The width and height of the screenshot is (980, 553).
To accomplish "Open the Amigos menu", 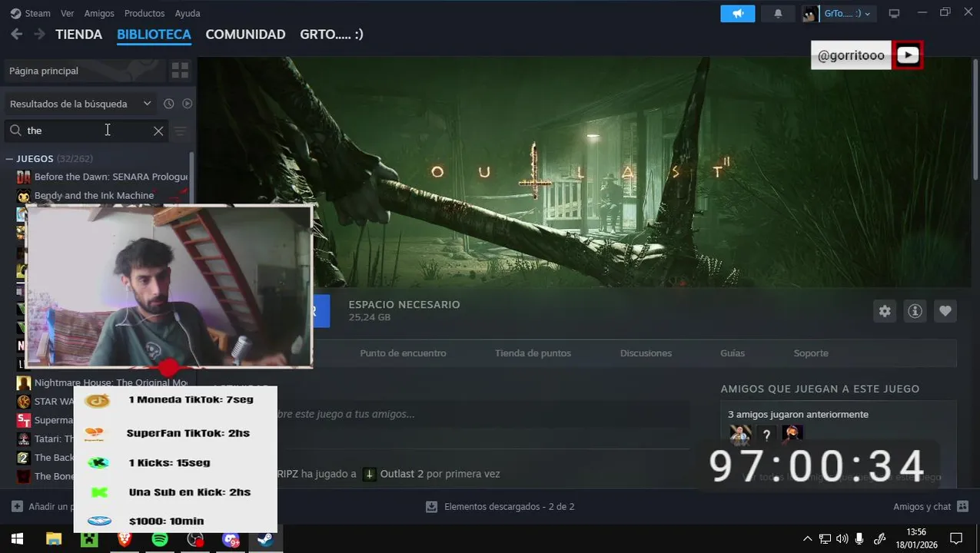I will pyautogui.click(x=99, y=13).
